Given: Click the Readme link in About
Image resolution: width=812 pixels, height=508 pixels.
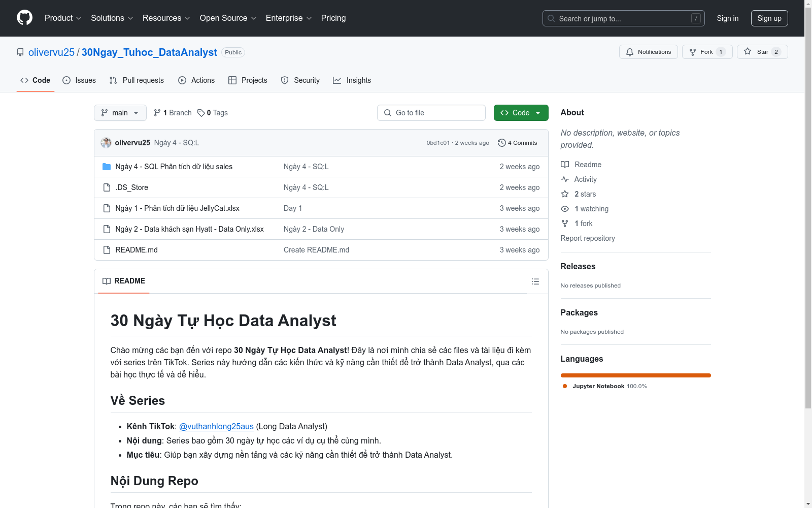Looking at the screenshot, I should 581,165.
